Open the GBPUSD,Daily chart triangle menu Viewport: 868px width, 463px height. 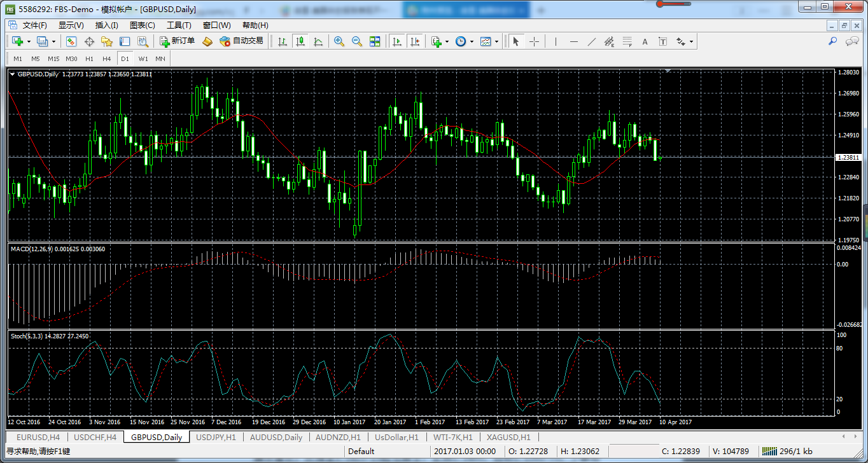tap(13, 74)
